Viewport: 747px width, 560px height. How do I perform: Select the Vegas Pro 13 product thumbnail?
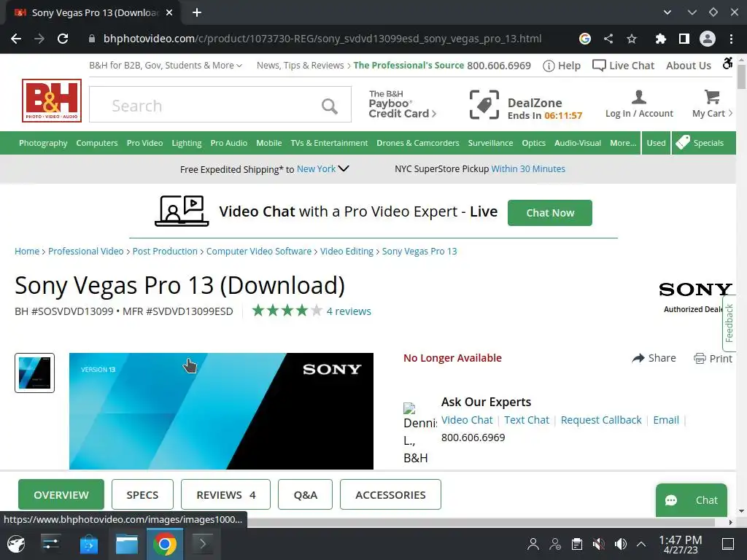pyautogui.click(x=35, y=373)
